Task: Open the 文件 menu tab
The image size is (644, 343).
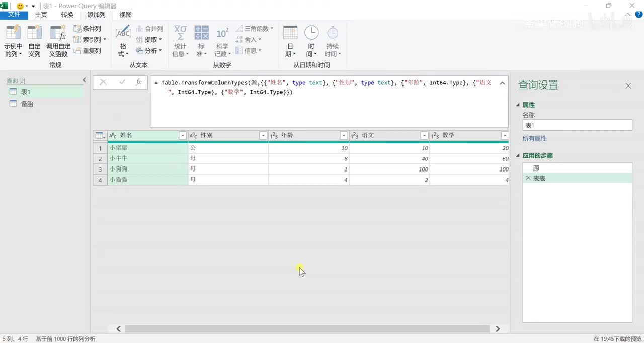Action: pos(14,15)
